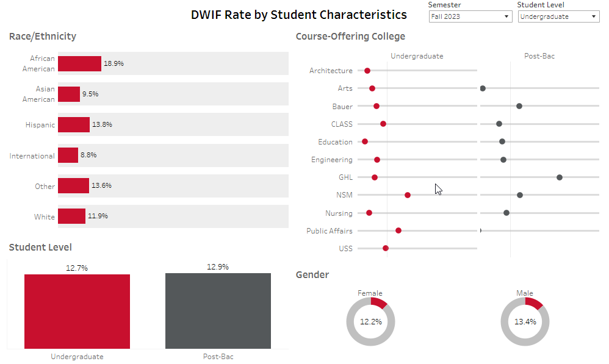Click the Undergraduate column header

pyautogui.click(x=417, y=56)
